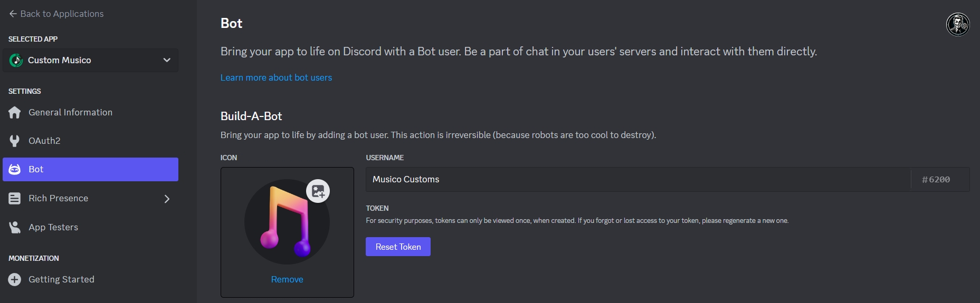Click the Rich Presence document icon
The height and width of the screenshot is (303, 980).
click(x=15, y=198)
